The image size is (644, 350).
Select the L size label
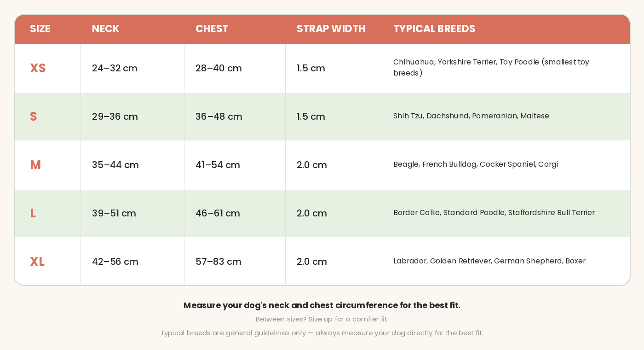click(x=33, y=213)
